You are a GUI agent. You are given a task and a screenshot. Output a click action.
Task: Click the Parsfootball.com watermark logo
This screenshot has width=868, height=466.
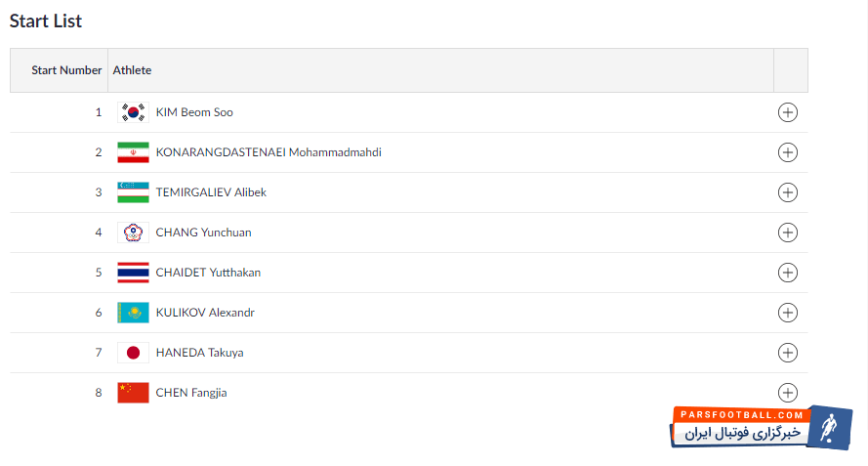(x=762, y=428)
